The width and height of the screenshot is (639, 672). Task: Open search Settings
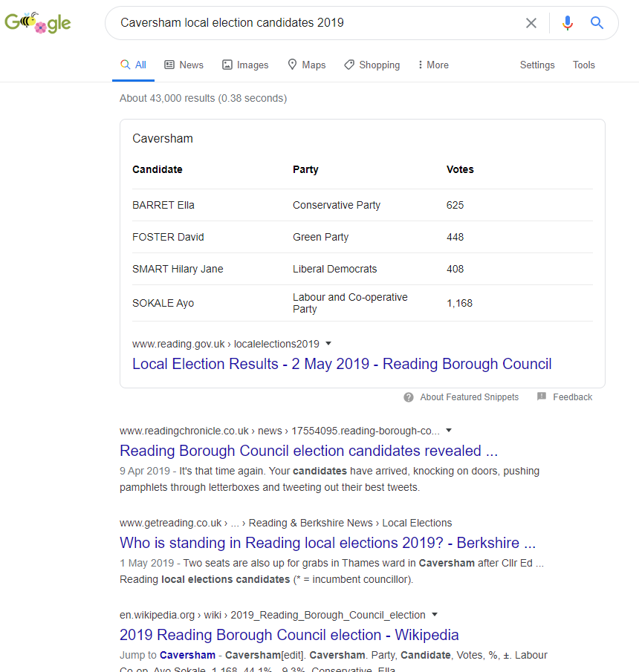pos(537,65)
